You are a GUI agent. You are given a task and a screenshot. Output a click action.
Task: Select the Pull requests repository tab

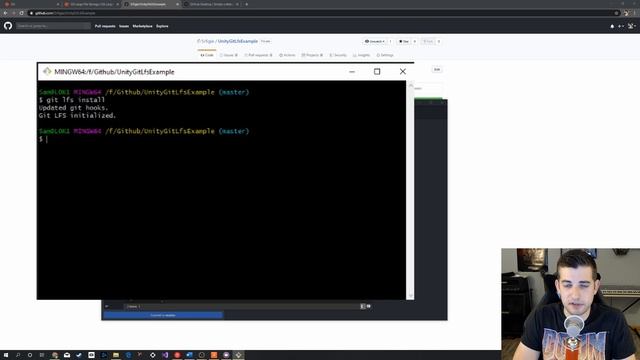pyautogui.click(x=258, y=55)
